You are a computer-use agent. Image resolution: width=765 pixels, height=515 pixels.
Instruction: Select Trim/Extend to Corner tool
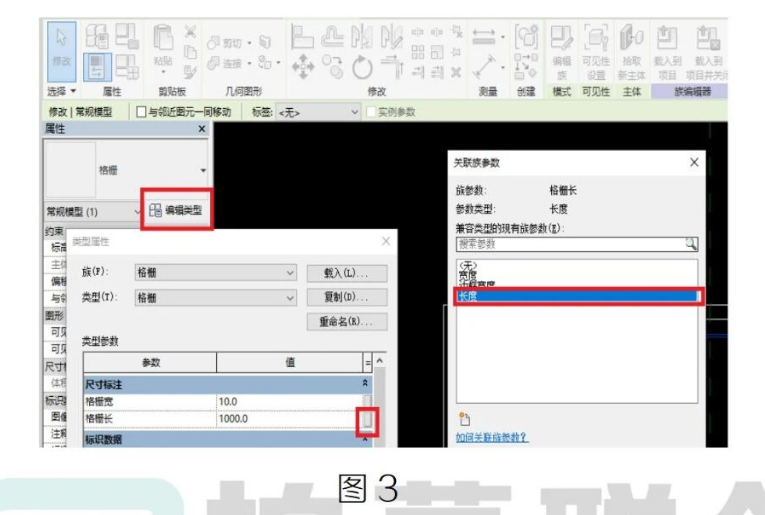point(392,67)
